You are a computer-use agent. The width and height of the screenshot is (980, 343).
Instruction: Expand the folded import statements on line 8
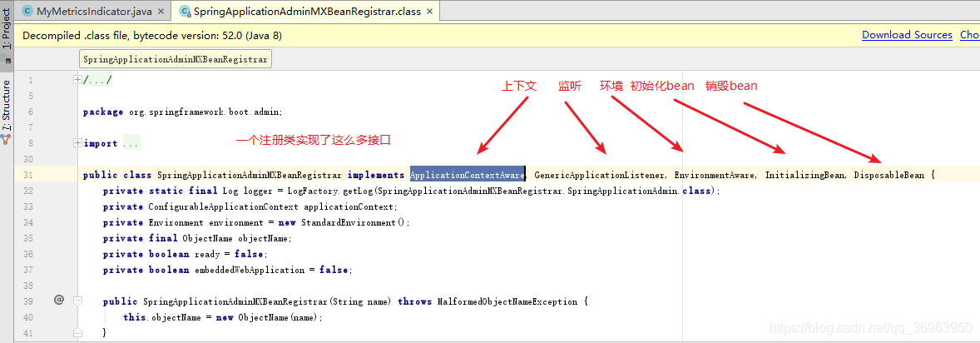(77, 142)
